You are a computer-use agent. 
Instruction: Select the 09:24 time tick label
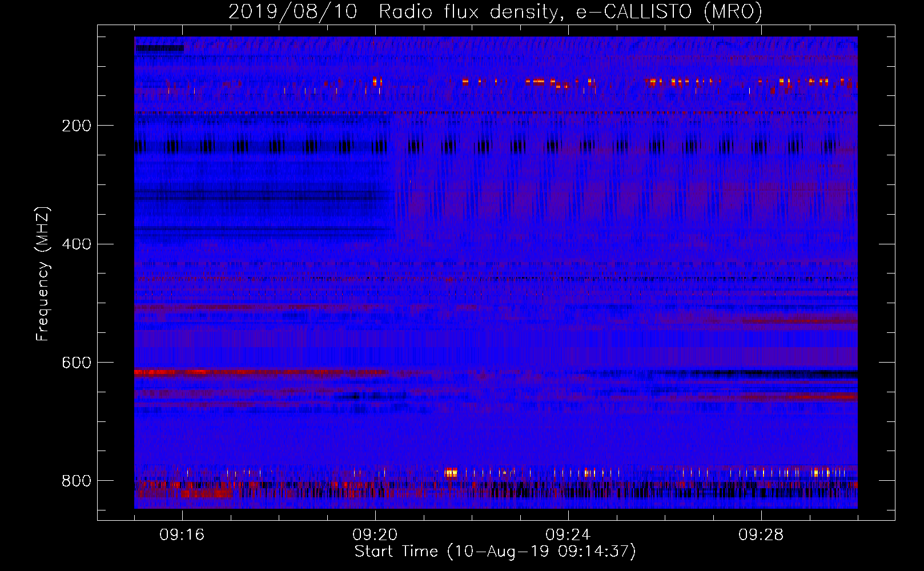click(568, 535)
